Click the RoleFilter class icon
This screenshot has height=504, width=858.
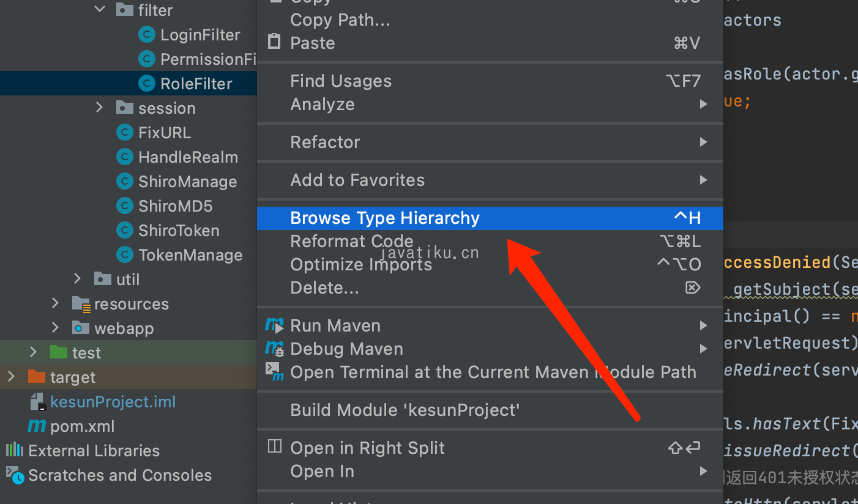point(146,84)
